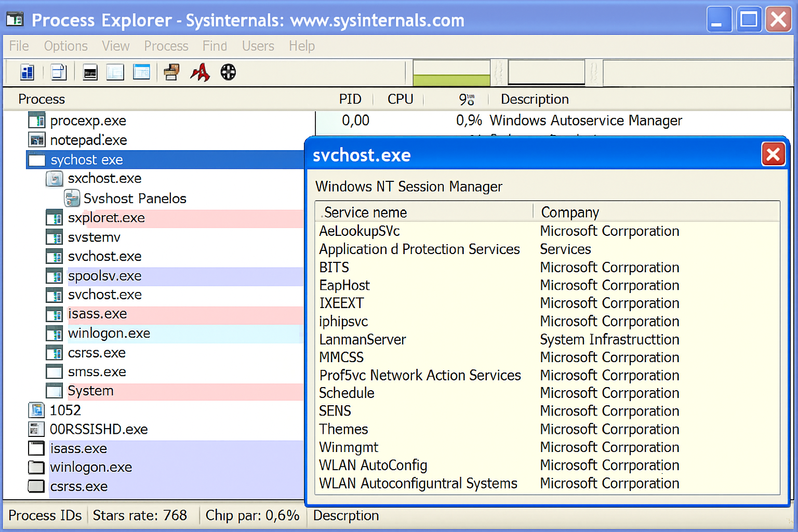The height and width of the screenshot is (532, 798).
Task: Open the Process menu
Action: click(x=166, y=46)
